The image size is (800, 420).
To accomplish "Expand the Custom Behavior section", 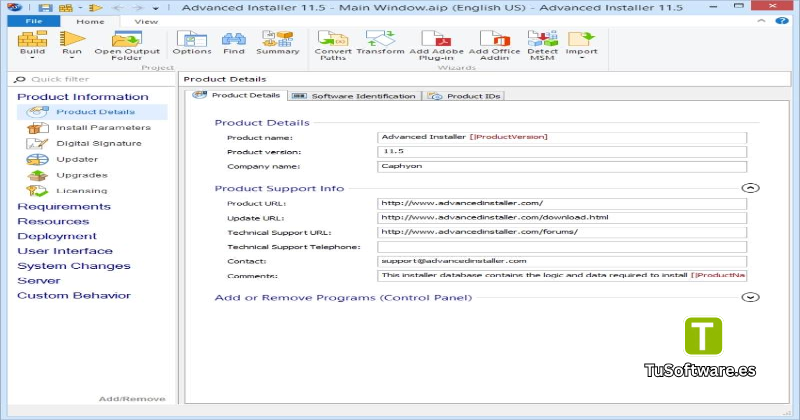I will [74, 295].
